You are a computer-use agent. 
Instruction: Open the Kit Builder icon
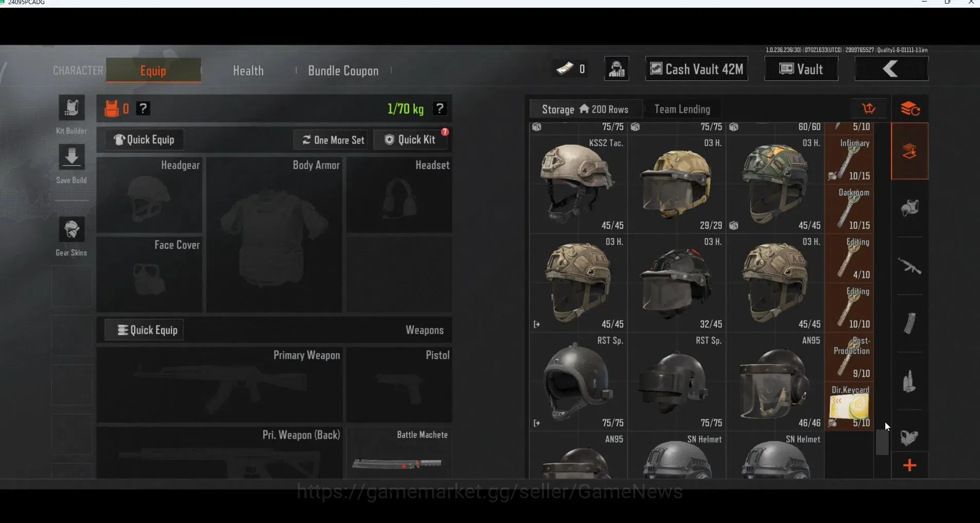[72, 108]
